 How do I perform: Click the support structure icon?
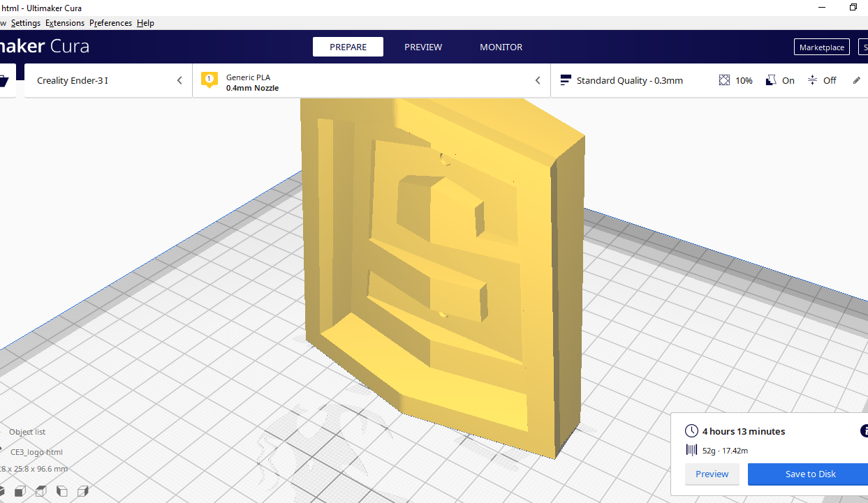[x=771, y=80]
